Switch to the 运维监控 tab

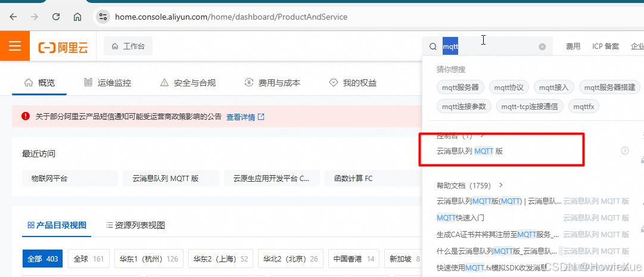108,83
